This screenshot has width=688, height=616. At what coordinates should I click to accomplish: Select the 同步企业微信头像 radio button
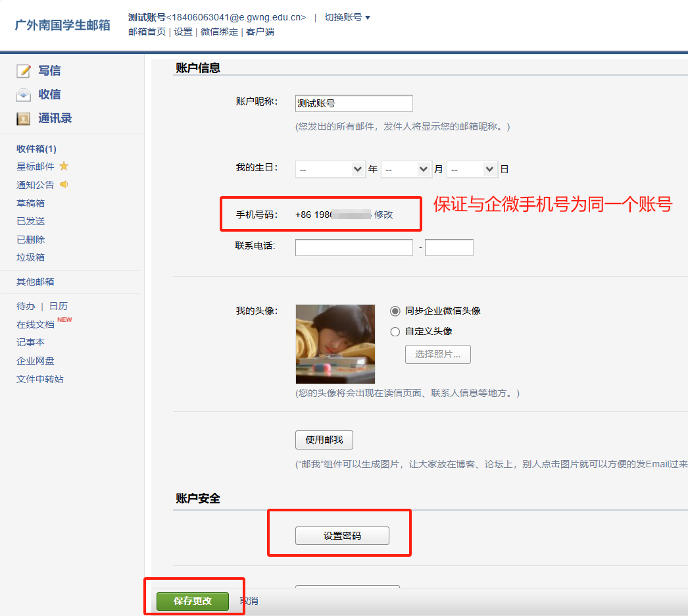pos(395,311)
